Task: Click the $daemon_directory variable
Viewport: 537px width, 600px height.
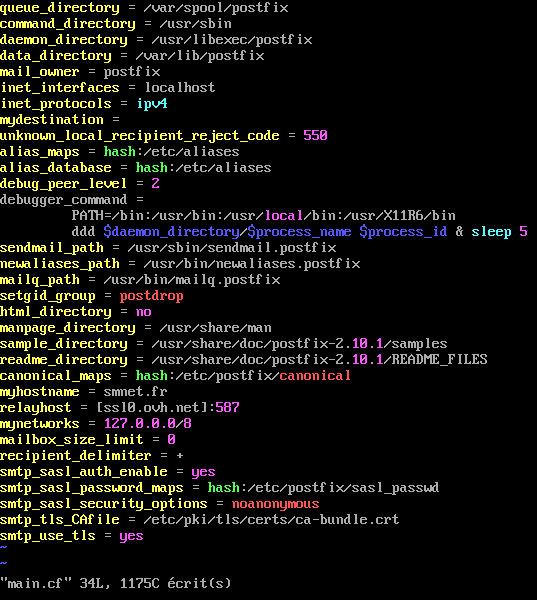Action: [171, 232]
